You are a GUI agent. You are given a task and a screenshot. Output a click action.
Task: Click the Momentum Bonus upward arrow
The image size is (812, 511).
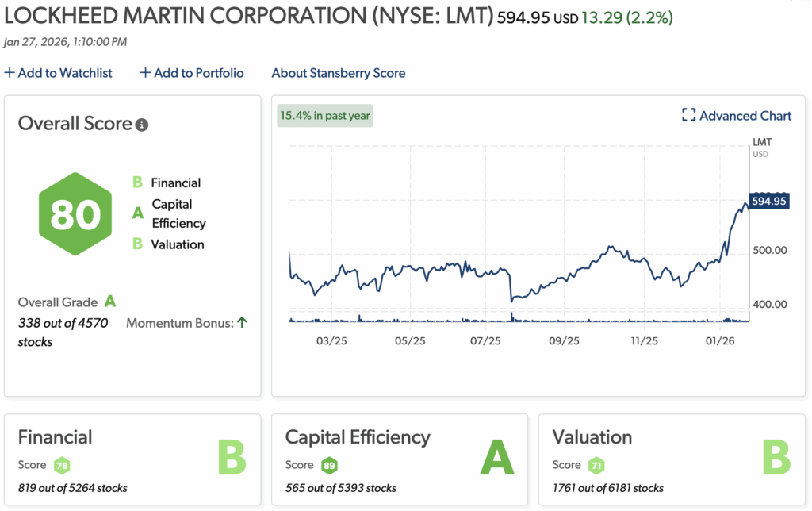coord(242,322)
